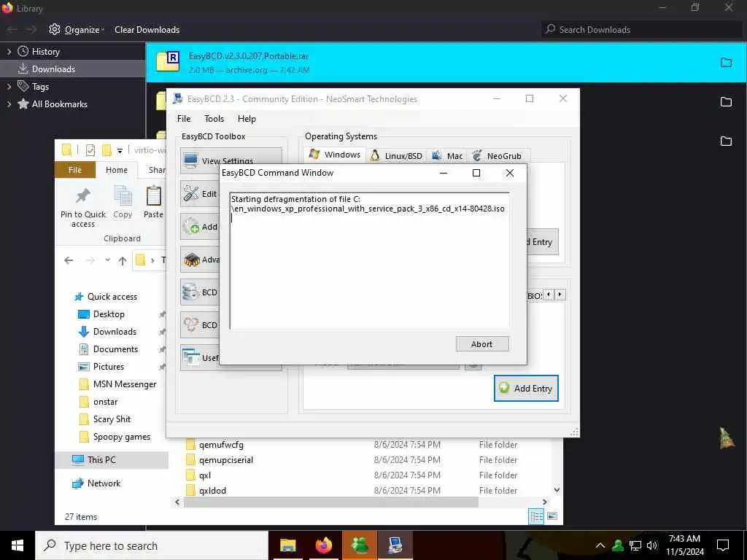Click the EasyBCD.v2.3.0.207.Portable.rar file icon
The height and width of the screenshot is (560, 747).
click(x=169, y=61)
